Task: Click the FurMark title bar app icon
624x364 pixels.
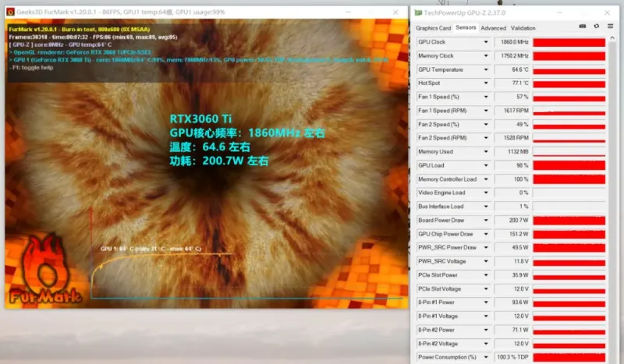Action: tap(11, 12)
